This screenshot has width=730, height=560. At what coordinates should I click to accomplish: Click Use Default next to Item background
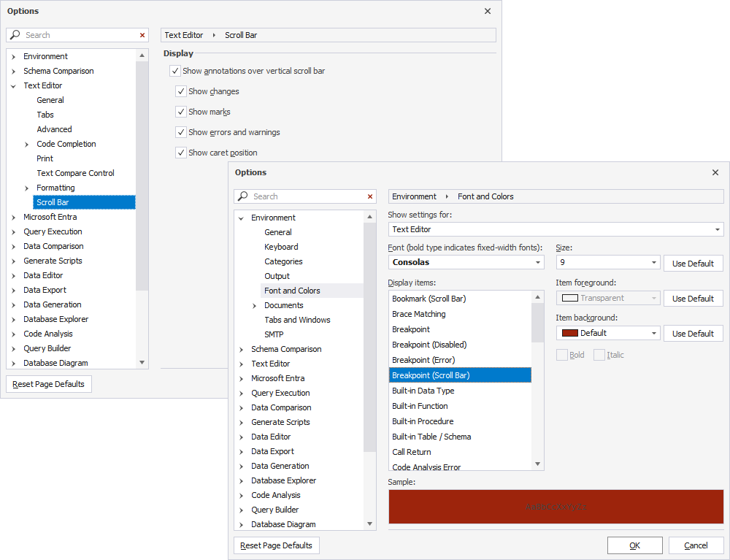pyautogui.click(x=693, y=333)
